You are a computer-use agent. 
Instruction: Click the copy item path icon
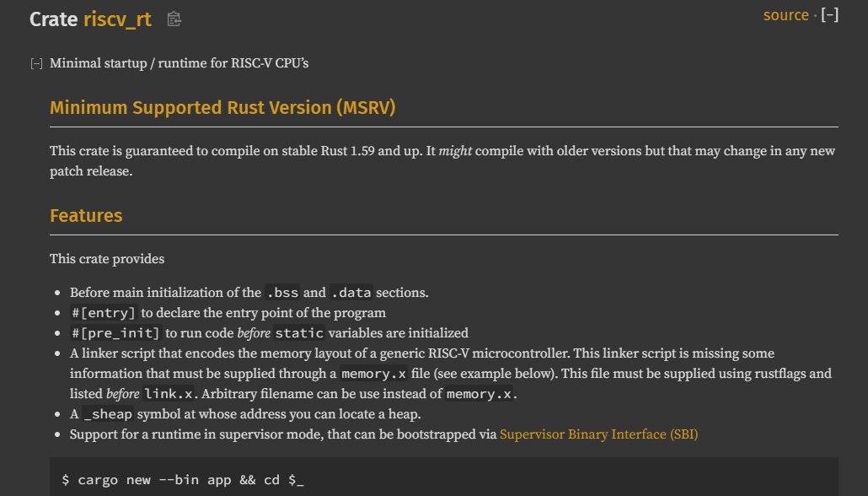tap(174, 19)
